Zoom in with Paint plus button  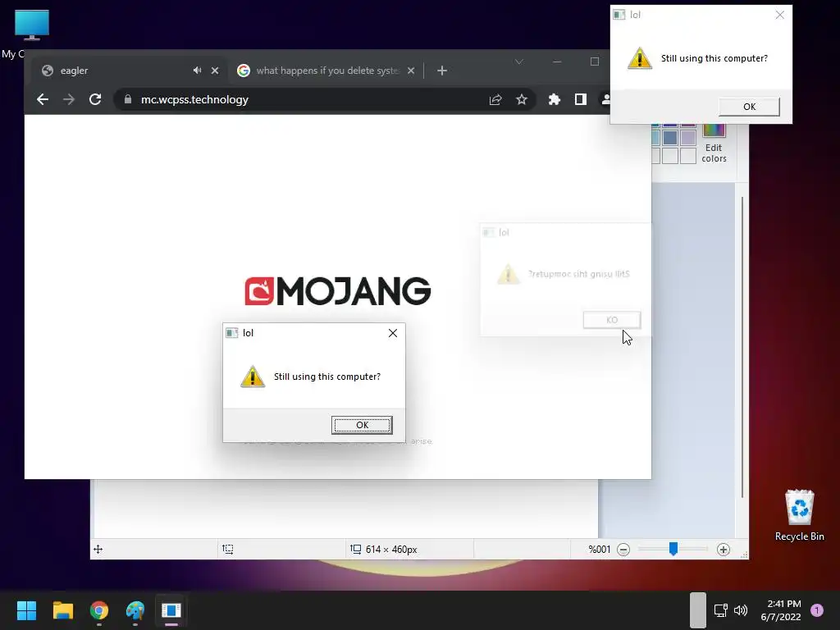[724, 549]
